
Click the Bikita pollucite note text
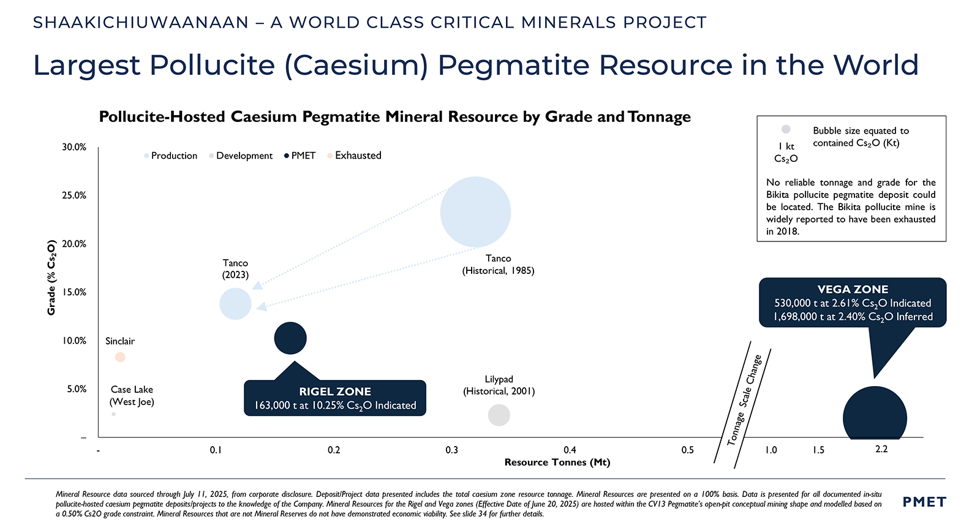point(851,207)
